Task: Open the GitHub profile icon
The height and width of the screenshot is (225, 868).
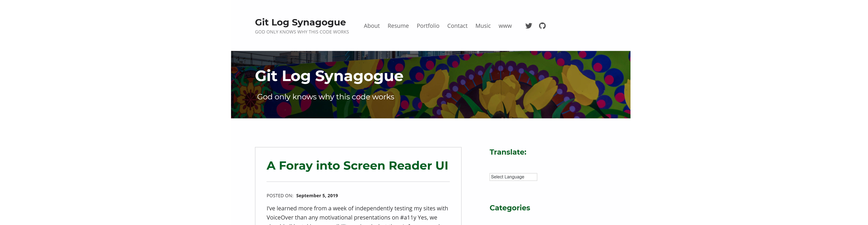Action: click(x=542, y=26)
